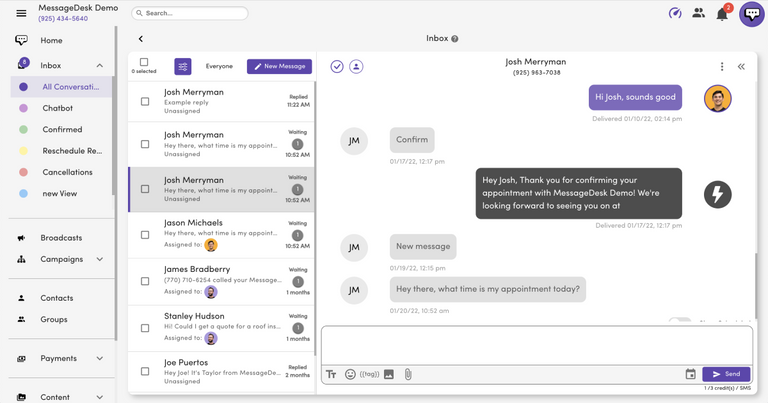768x403 pixels.
Task: Open the purple chat bubble icon
Action: click(752, 14)
